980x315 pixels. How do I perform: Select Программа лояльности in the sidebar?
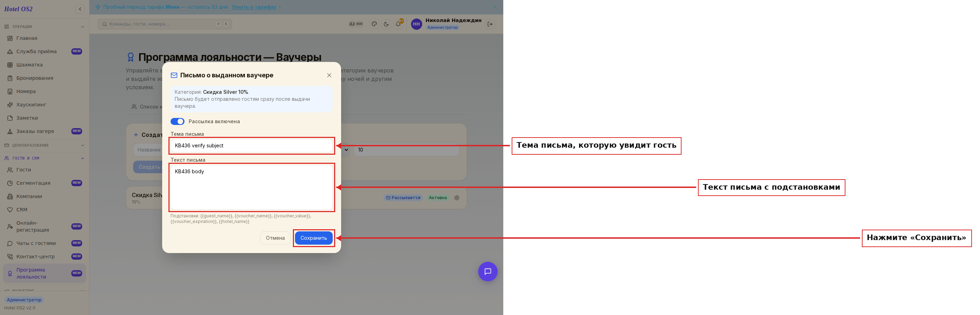pos(44,273)
